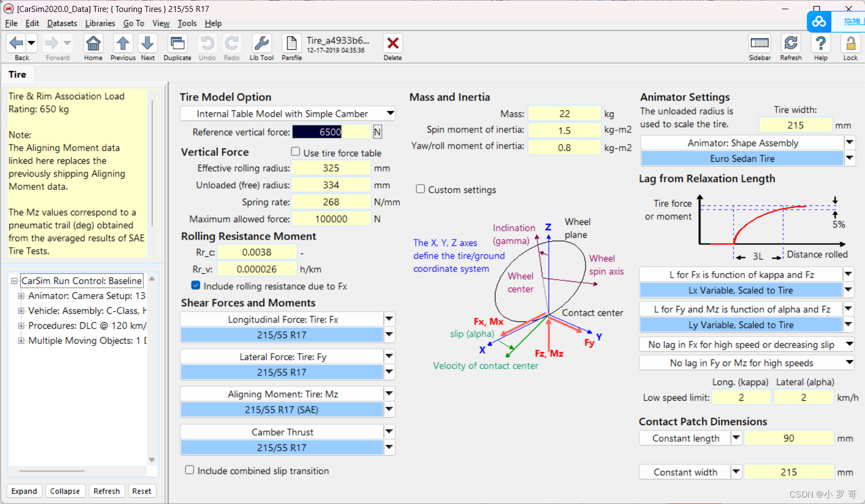Viewport: 865px width, 504px height.
Task: Click the Lx Variable, Scaled to Tire link
Action: (x=741, y=290)
